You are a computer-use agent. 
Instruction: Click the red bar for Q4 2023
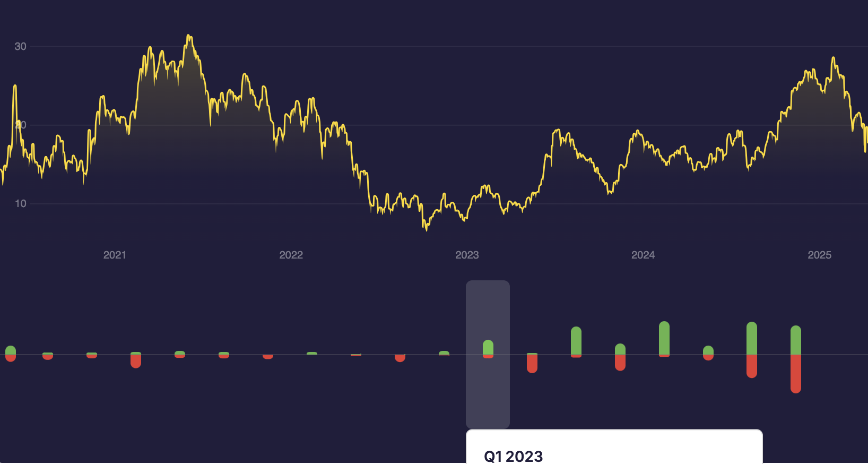(620, 363)
